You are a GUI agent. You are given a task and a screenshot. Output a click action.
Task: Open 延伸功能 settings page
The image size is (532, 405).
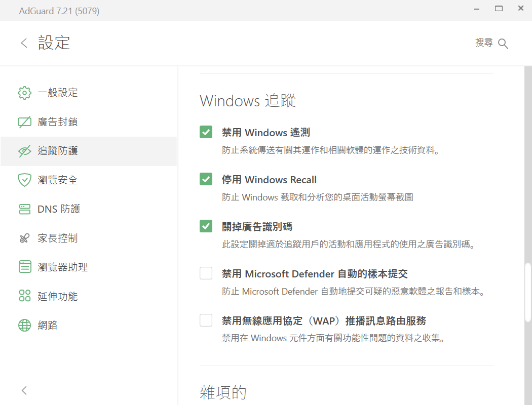[89, 296]
